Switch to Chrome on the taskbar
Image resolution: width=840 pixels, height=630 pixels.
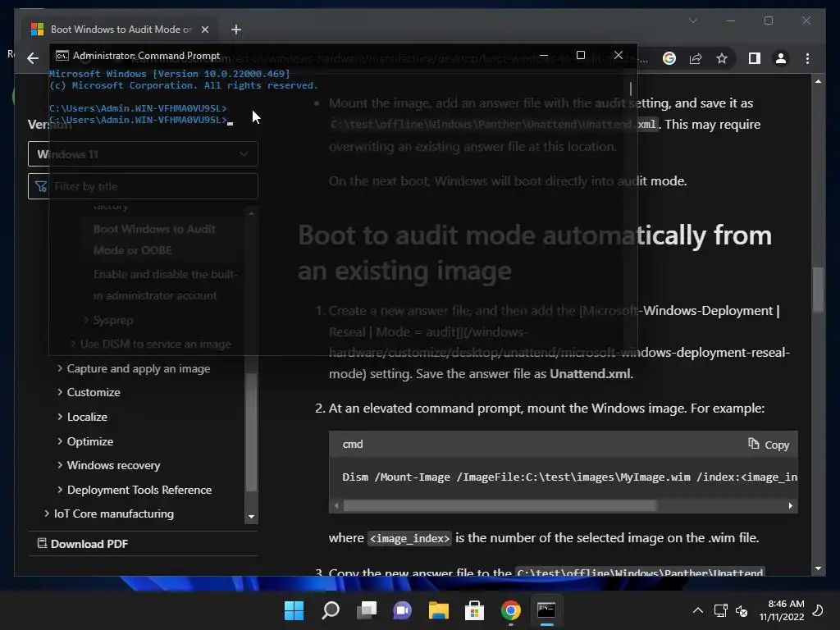coord(510,610)
